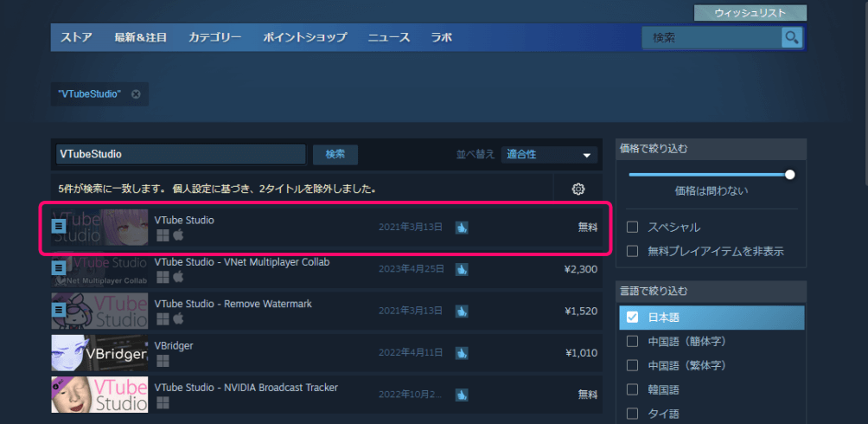The height and width of the screenshot is (424, 868).
Task: Open the VBridger thumbnail
Action: pyautogui.click(x=99, y=353)
